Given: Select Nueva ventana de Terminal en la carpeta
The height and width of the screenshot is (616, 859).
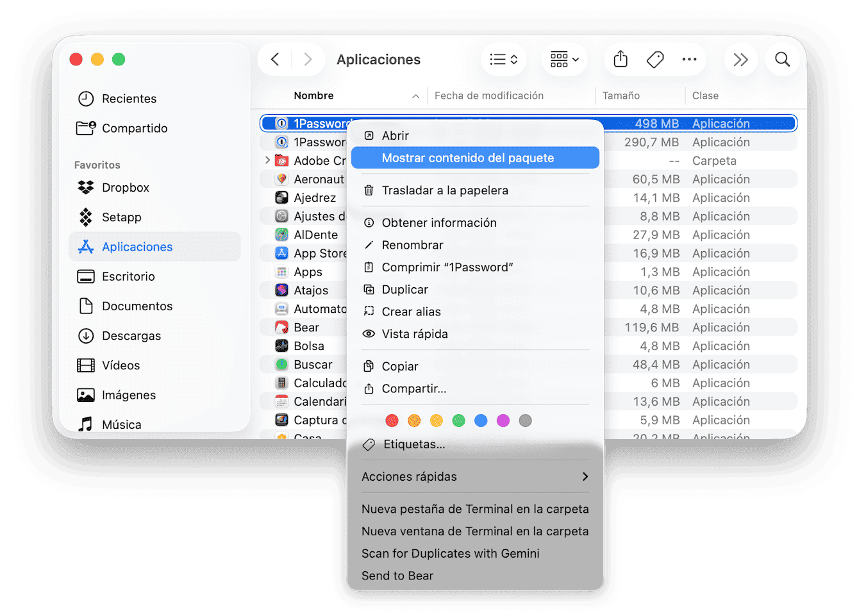Looking at the screenshot, I should (x=475, y=531).
